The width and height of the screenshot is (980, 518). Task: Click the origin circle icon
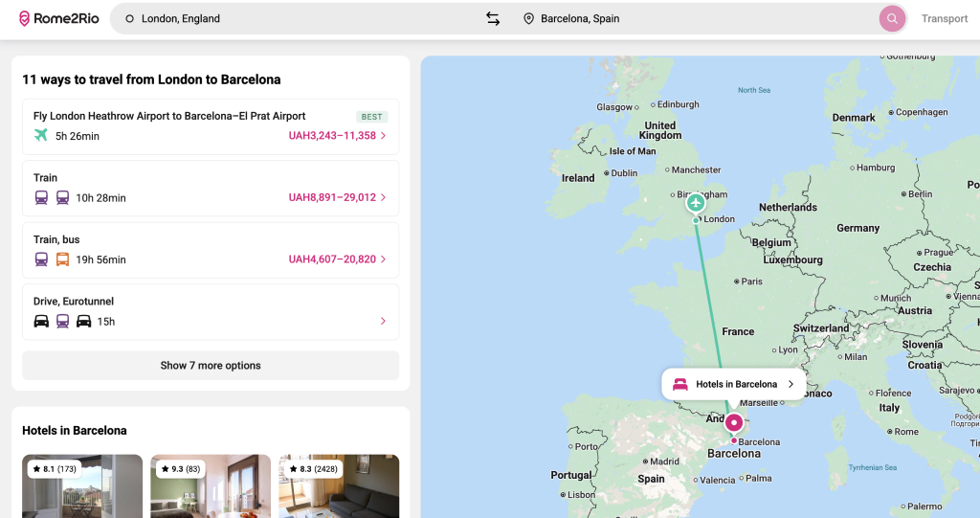129,19
